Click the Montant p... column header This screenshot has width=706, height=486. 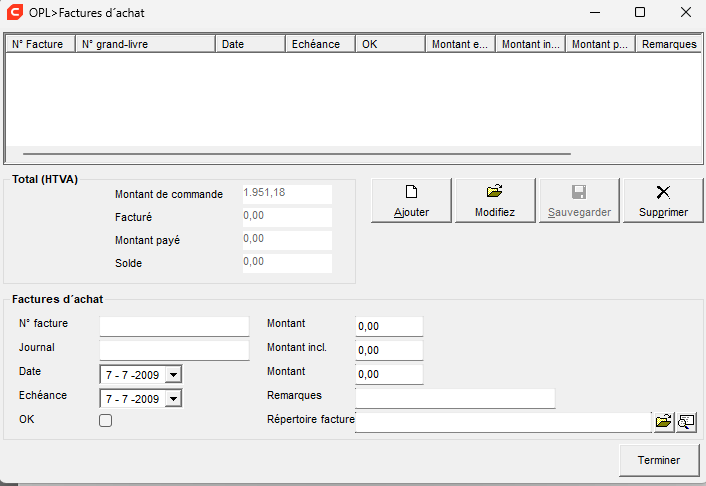pos(600,44)
